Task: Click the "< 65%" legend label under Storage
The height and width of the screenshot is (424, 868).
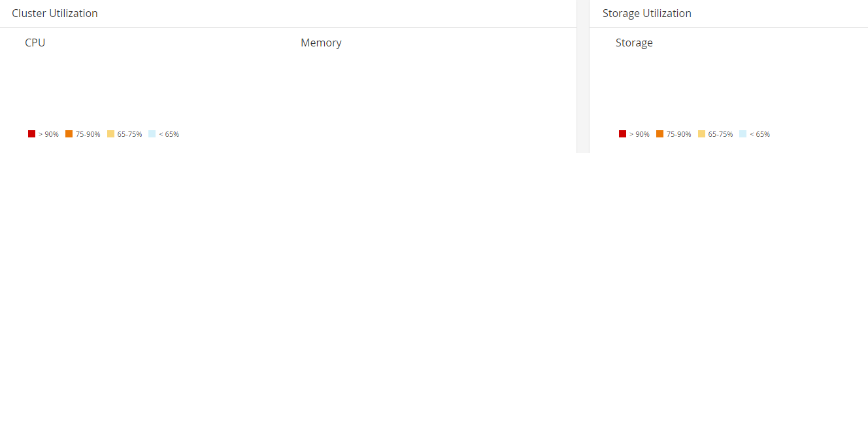Action: 759,134
